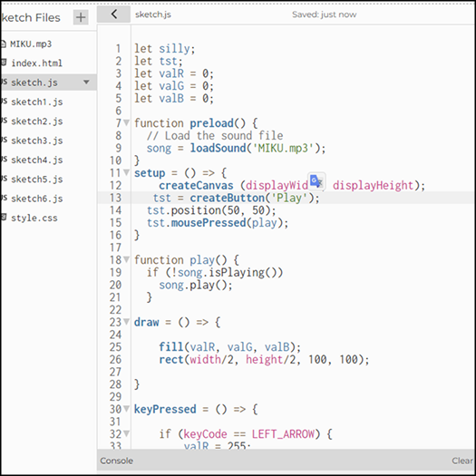This screenshot has height=476, width=476.
Task: Fold the draw block at line 23
Action: point(126,322)
